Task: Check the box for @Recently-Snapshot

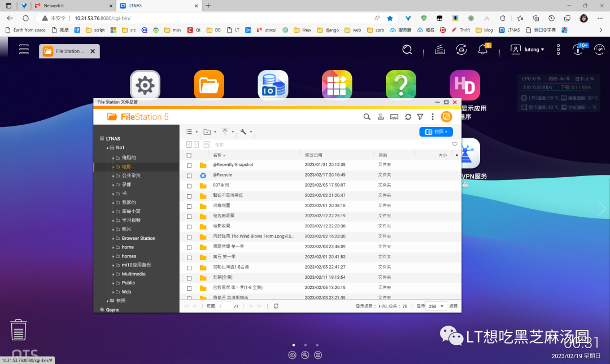Action: coord(189,165)
